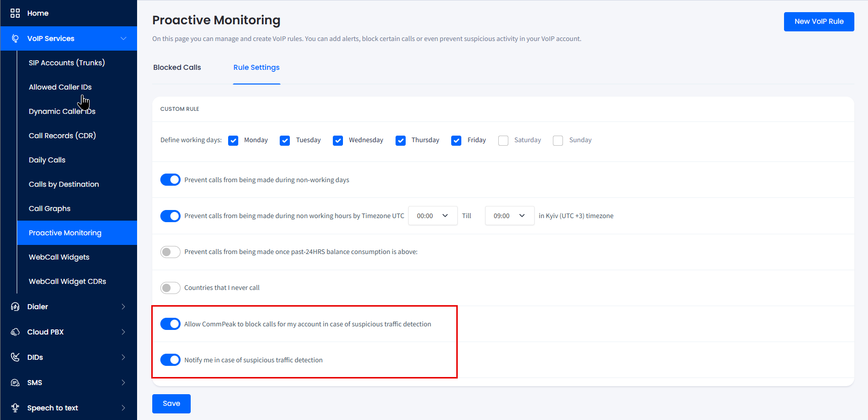Click the DIDs menu label

(35, 357)
